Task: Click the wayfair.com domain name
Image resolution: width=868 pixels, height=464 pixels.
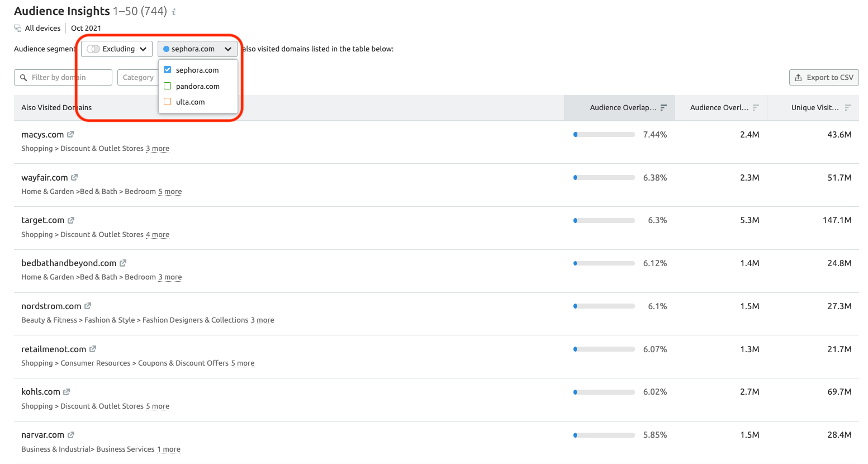Action: [45, 178]
